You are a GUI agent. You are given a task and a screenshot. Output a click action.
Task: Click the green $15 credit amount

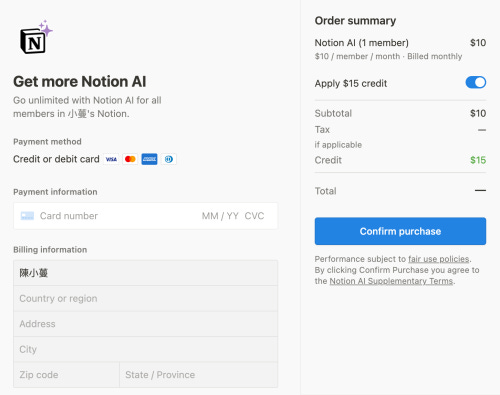[x=478, y=160]
